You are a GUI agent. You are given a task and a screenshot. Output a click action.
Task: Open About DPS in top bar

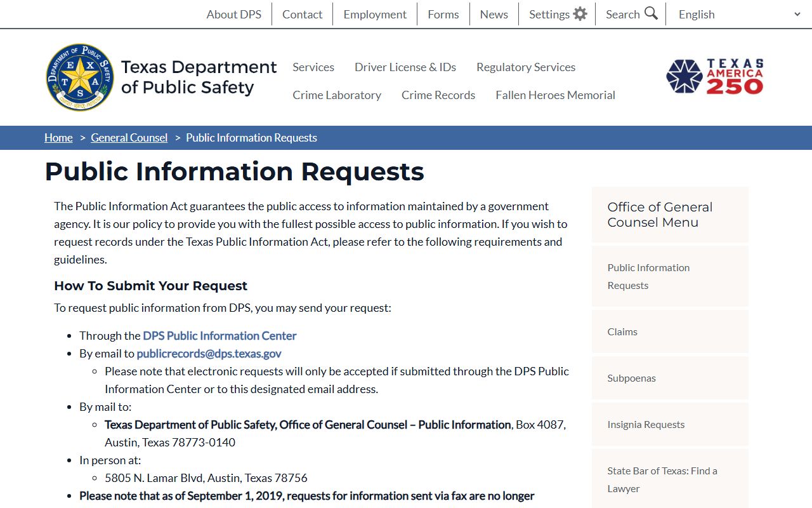(x=233, y=14)
